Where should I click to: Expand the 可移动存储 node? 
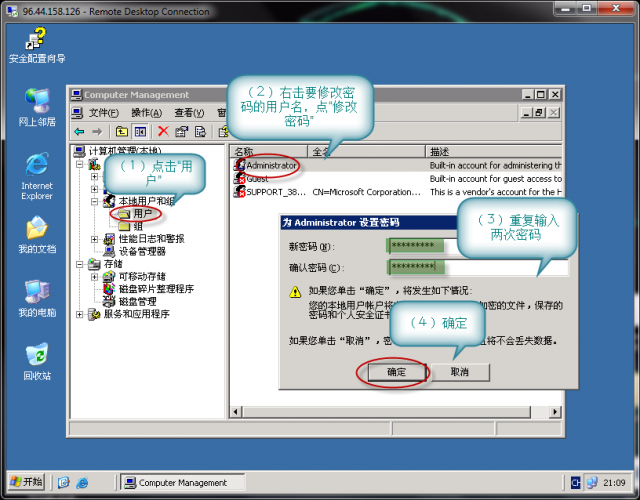coord(95,277)
